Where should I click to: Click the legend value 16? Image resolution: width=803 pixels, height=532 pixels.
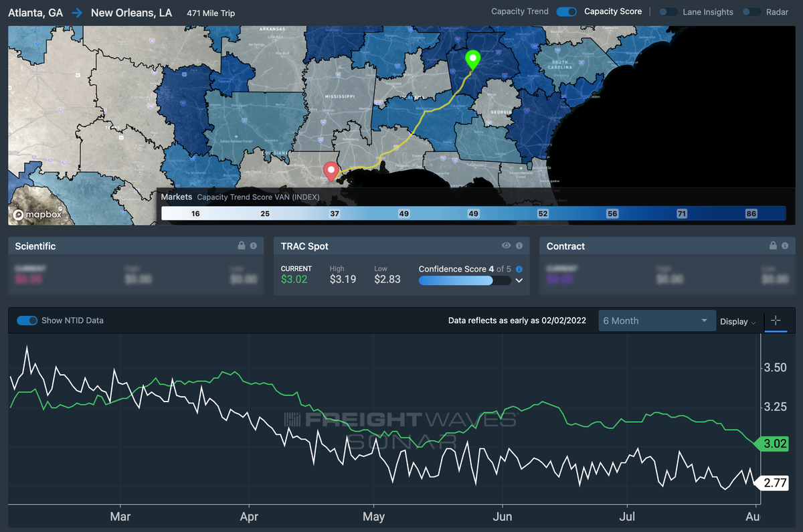(195, 213)
